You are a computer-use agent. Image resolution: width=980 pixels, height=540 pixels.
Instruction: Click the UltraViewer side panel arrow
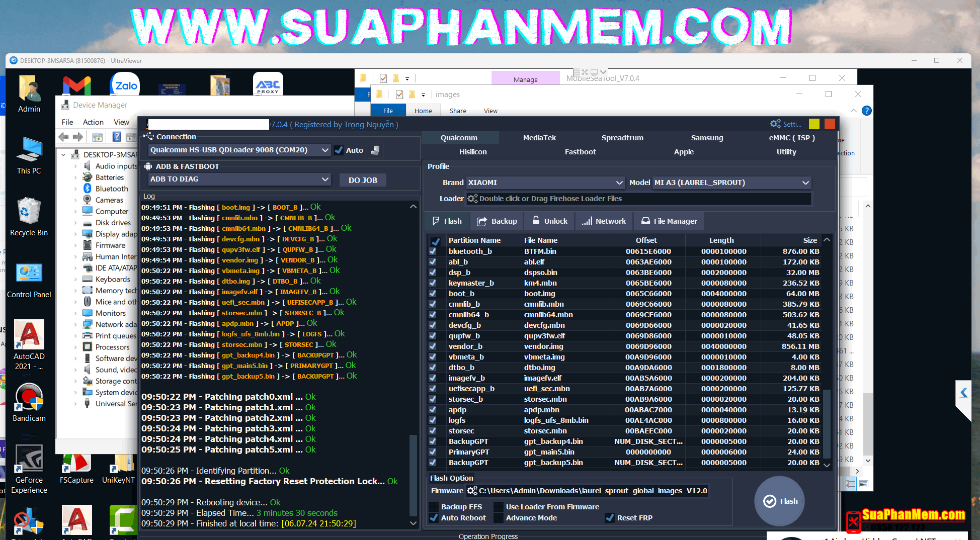tap(963, 393)
